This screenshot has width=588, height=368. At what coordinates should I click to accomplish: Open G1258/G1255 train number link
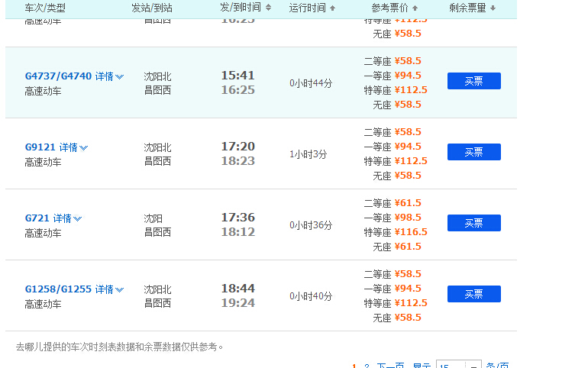pos(58,289)
